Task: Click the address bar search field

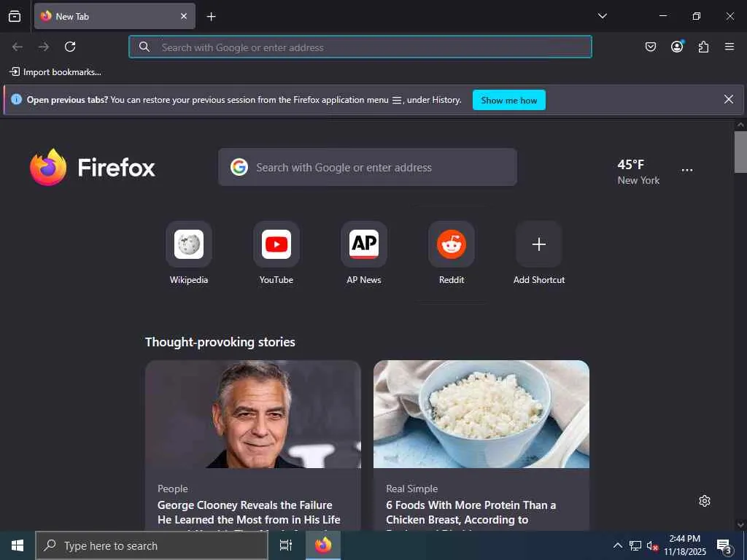Action: click(360, 47)
